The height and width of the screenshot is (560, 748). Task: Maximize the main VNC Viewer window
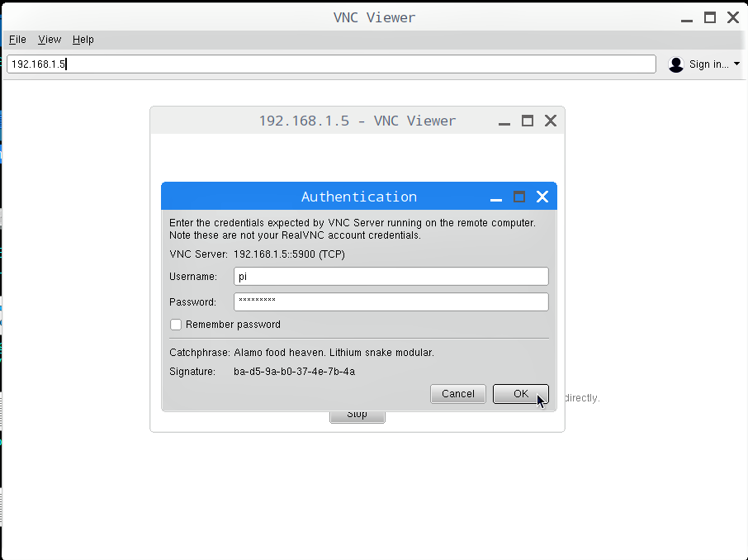710,17
